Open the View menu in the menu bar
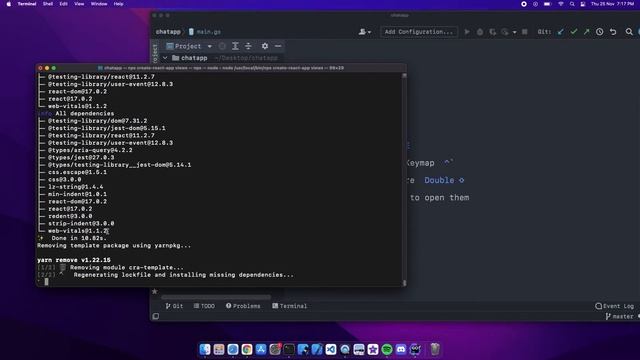The image size is (640, 360). [79, 4]
